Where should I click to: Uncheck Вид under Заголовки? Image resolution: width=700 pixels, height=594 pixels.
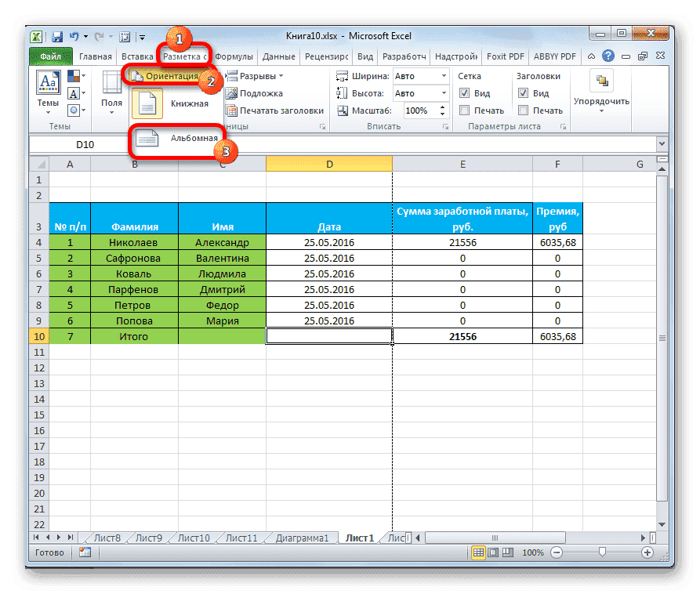[524, 93]
